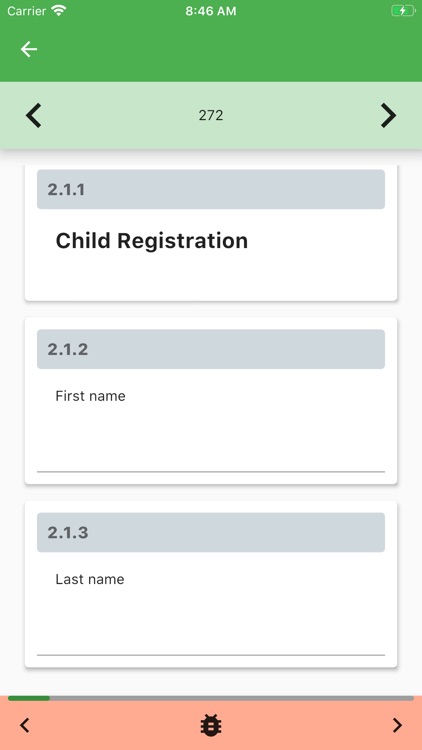Tap the battery charging icon
The image size is (422, 750).
point(403,11)
